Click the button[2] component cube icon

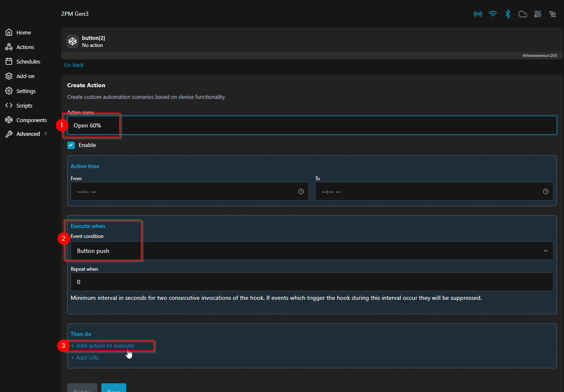[x=73, y=42]
